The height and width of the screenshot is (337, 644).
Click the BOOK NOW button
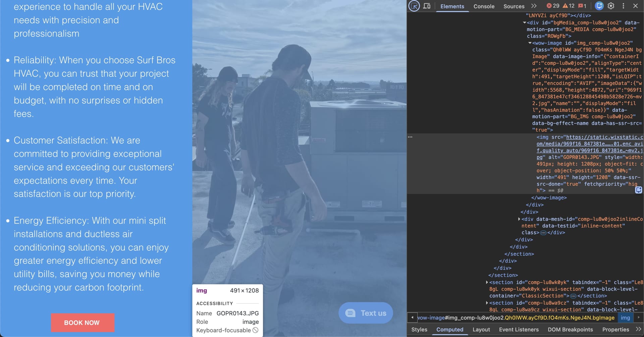(83, 323)
